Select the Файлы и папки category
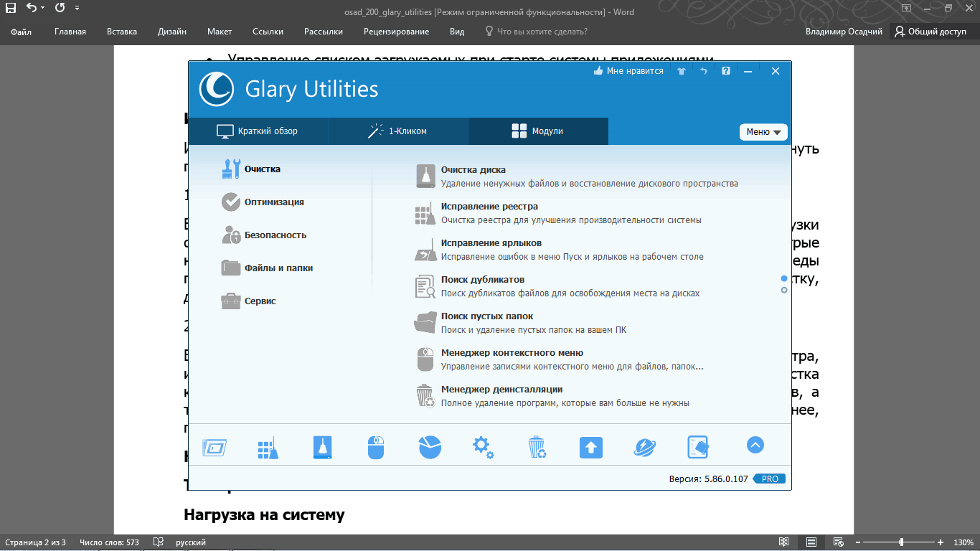Viewport: 980px width, 551px height. [x=268, y=268]
